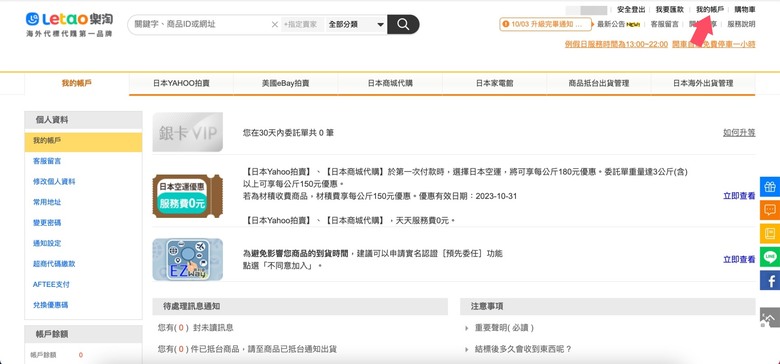
Task: Switch to the 美國eBay拍賣 tab
Action: (x=286, y=84)
